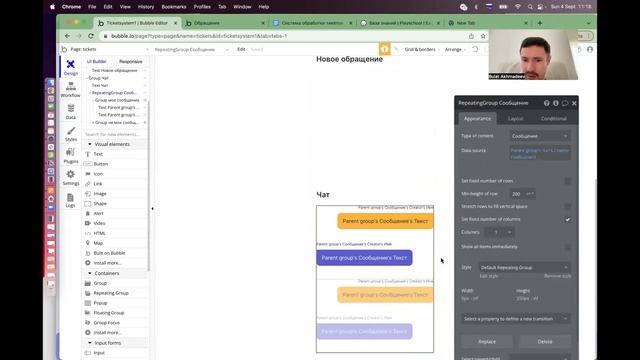The height and width of the screenshot is (360, 640).
Task: Open the info icon in property editor header
Action: click(x=556, y=103)
